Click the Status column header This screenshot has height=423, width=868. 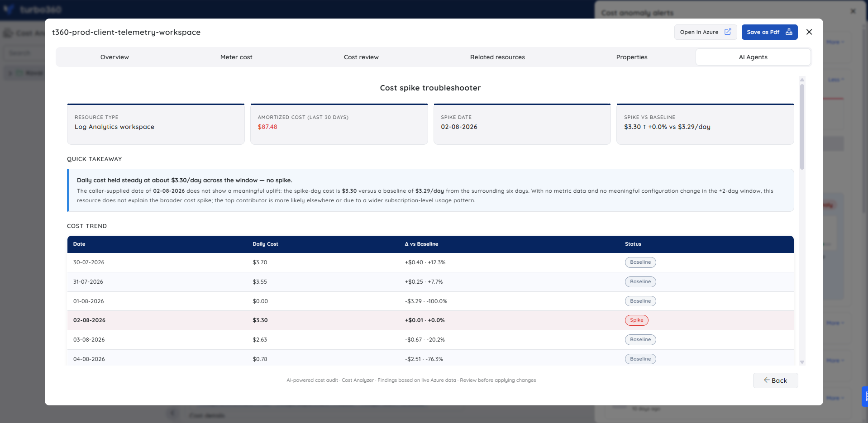[633, 244]
